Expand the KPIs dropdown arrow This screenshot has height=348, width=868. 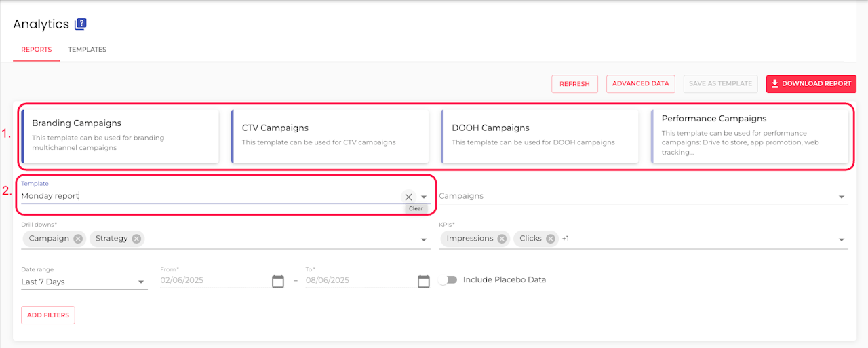[842, 239]
